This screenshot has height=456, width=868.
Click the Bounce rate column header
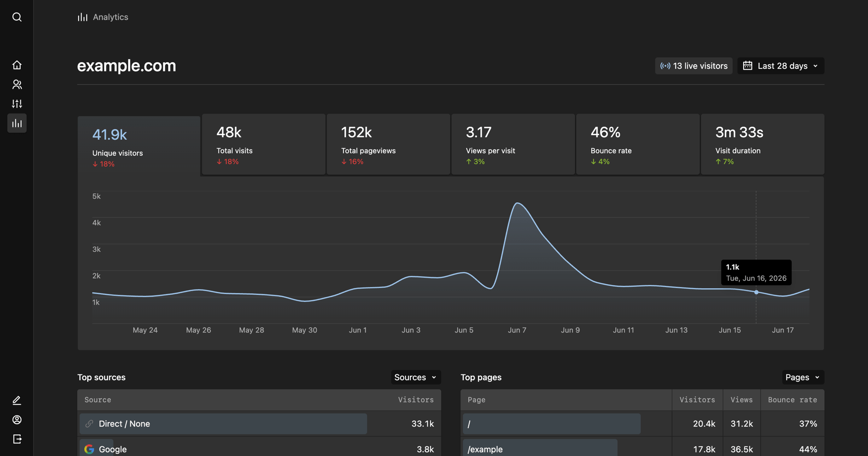coord(793,400)
